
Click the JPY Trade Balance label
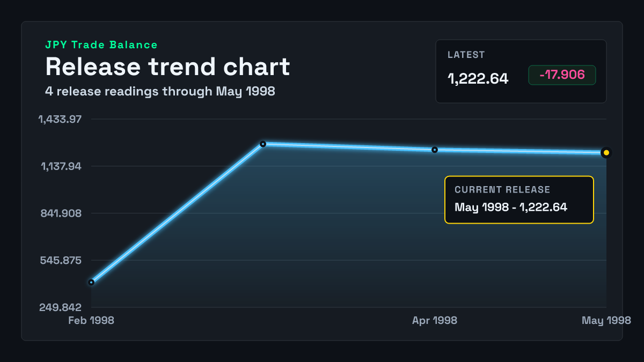101,45
